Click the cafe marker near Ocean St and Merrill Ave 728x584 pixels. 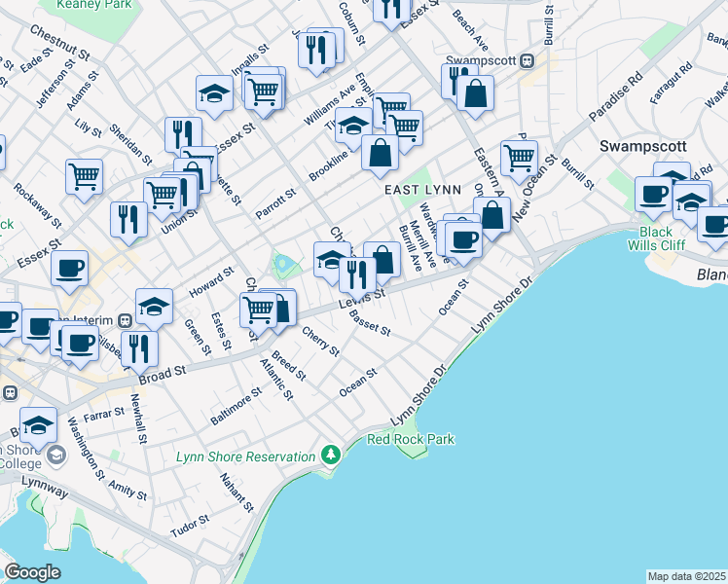[x=463, y=243]
